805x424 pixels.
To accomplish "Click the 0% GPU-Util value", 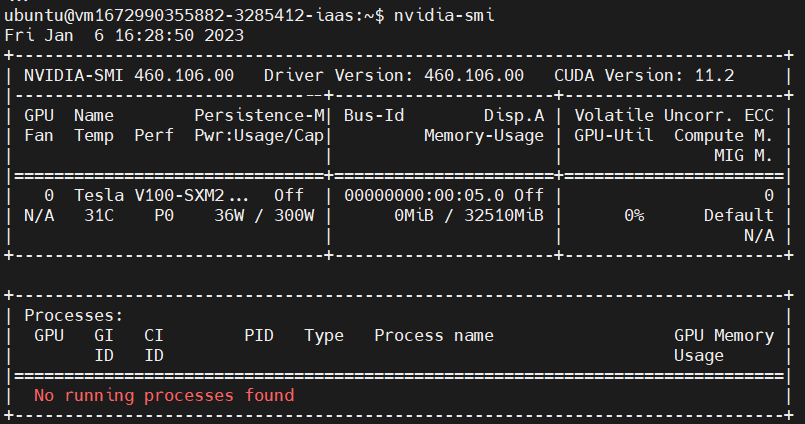I will point(634,216).
